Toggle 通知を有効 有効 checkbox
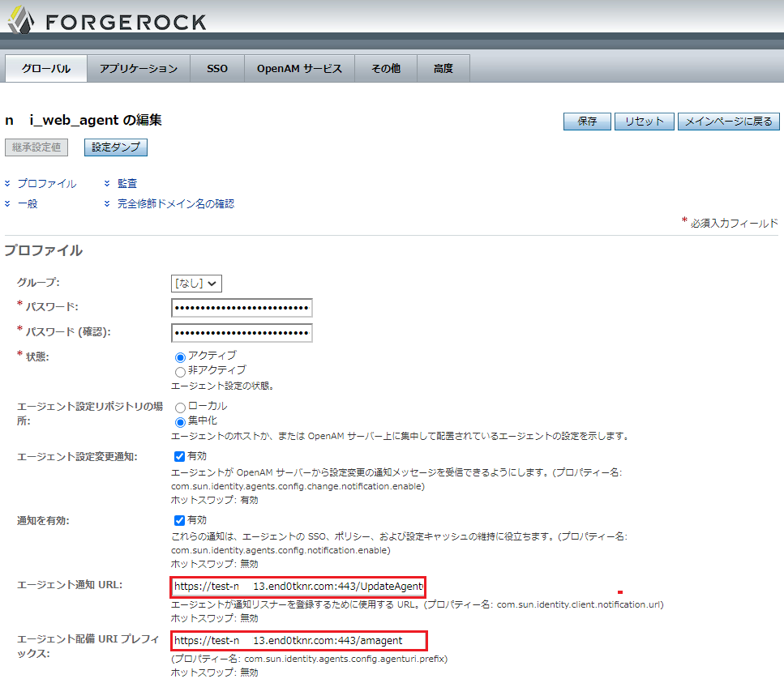This screenshot has width=784, height=683. point(179,521)
